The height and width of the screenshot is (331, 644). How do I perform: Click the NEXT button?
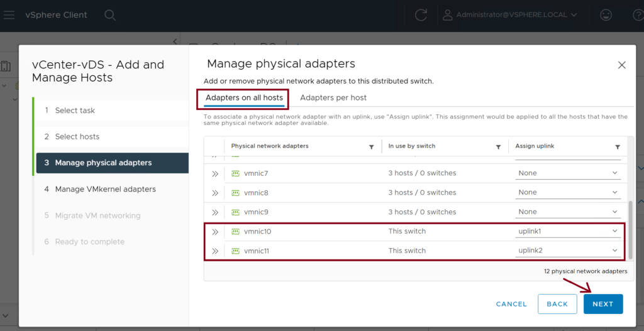point(603,304)
